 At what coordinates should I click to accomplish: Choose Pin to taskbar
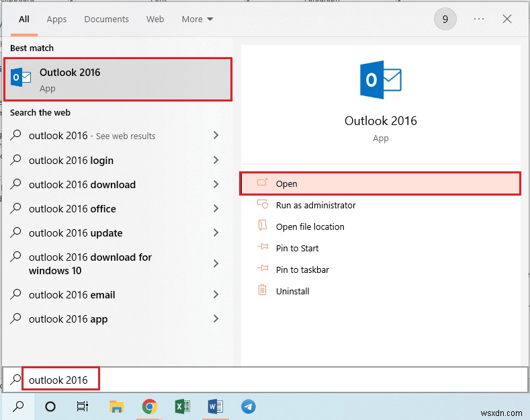point(380,269)
